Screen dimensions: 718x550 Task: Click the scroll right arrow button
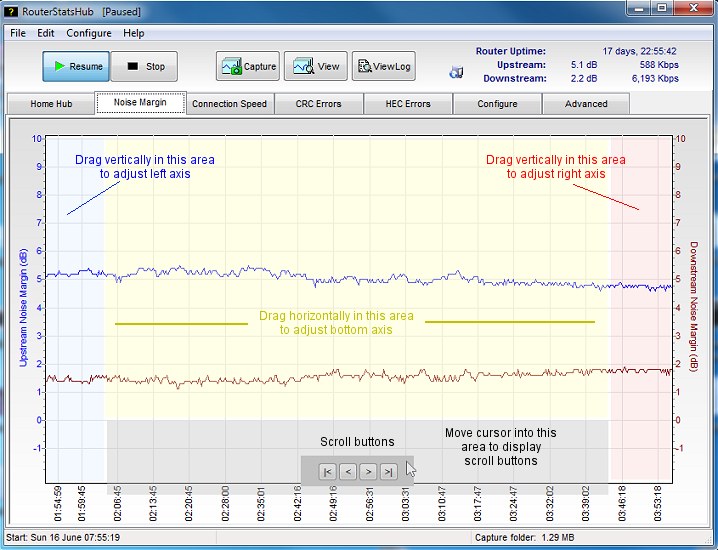(368, 472)
